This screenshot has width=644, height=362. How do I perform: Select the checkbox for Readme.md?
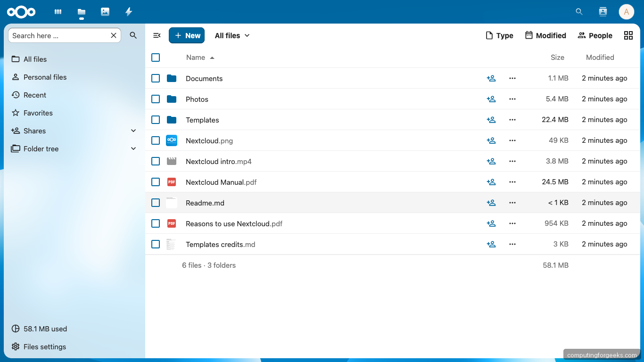(156, 203)
